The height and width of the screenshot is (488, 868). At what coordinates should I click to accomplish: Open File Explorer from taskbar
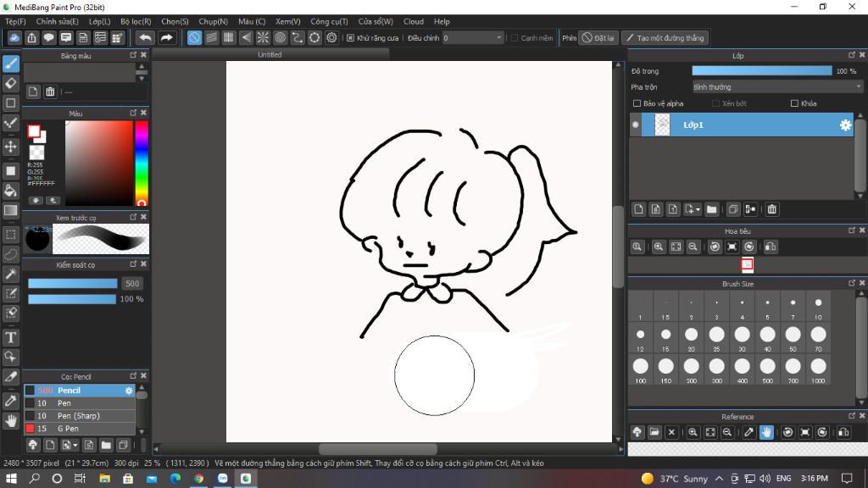coord(104,478)
